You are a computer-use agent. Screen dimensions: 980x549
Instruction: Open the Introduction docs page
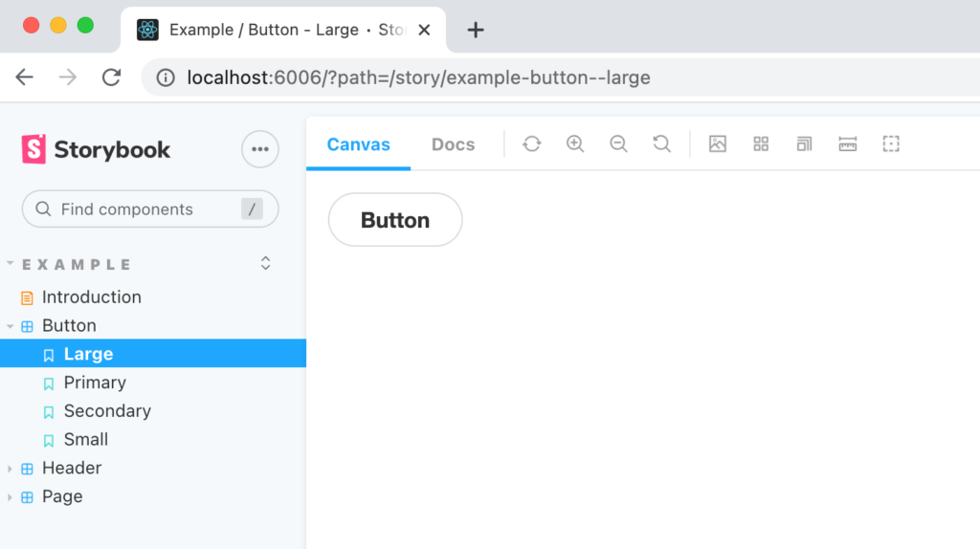91,297
